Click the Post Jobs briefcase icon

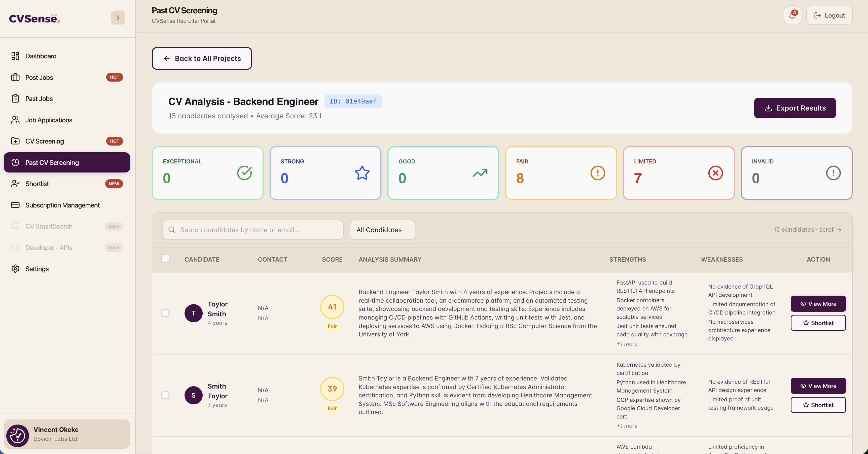[x=15, y=77]
